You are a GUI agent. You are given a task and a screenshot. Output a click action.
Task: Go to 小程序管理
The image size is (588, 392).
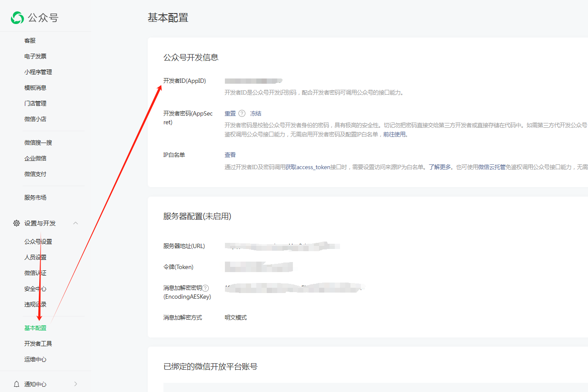pos(38,72)
